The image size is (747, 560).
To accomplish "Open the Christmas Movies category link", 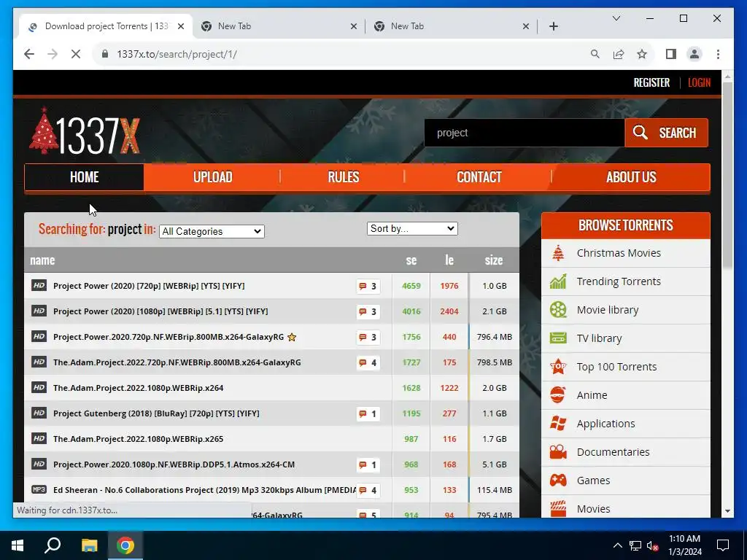I will click(619, 253).
